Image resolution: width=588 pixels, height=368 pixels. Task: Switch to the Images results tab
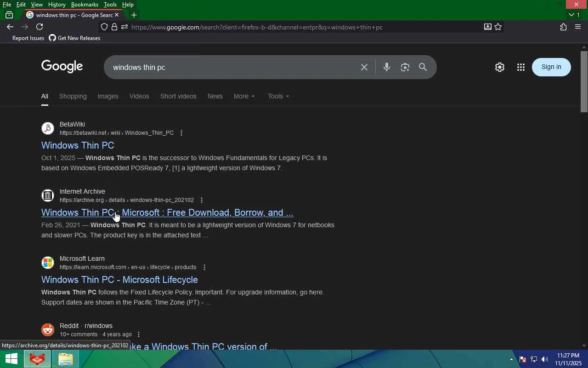point(108,96)
